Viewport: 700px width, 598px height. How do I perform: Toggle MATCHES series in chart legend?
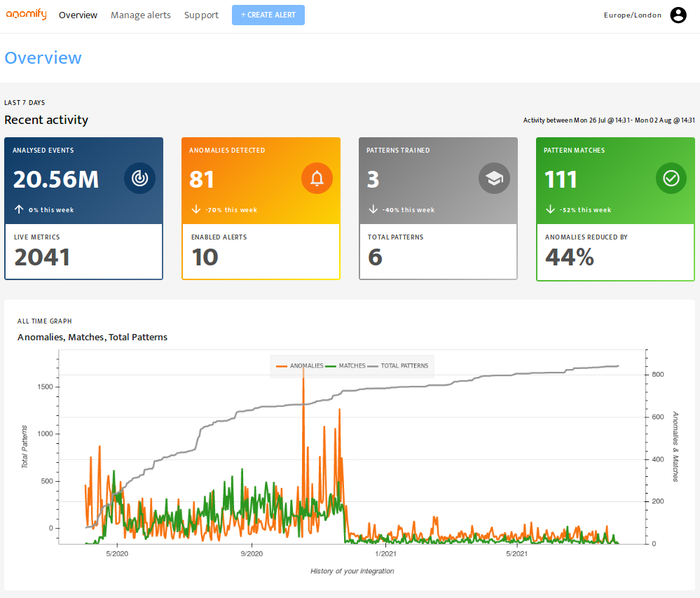click(345, 366)
